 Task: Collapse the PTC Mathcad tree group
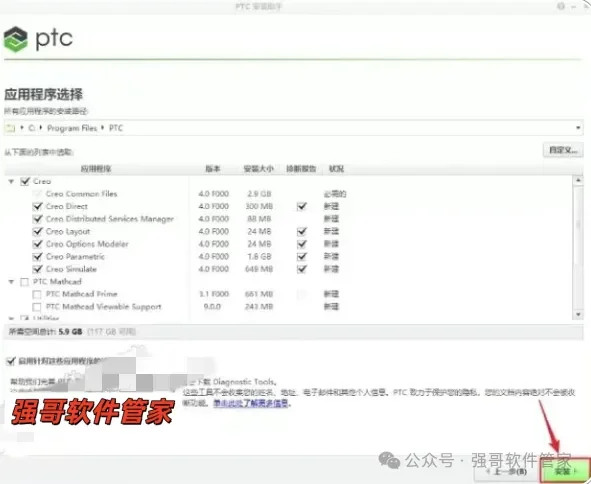click(11, 282)
